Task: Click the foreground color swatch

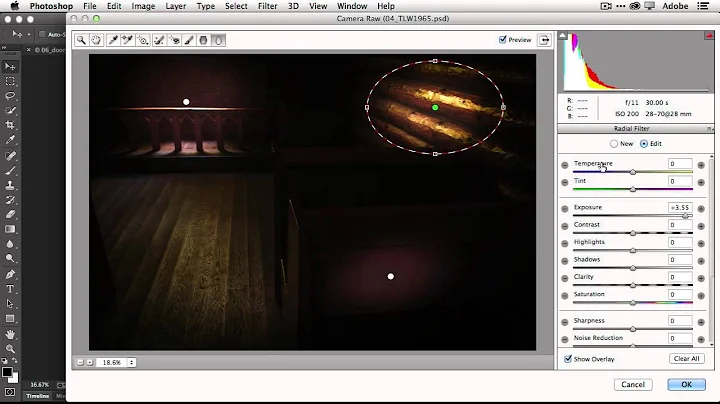Action: 7,372
